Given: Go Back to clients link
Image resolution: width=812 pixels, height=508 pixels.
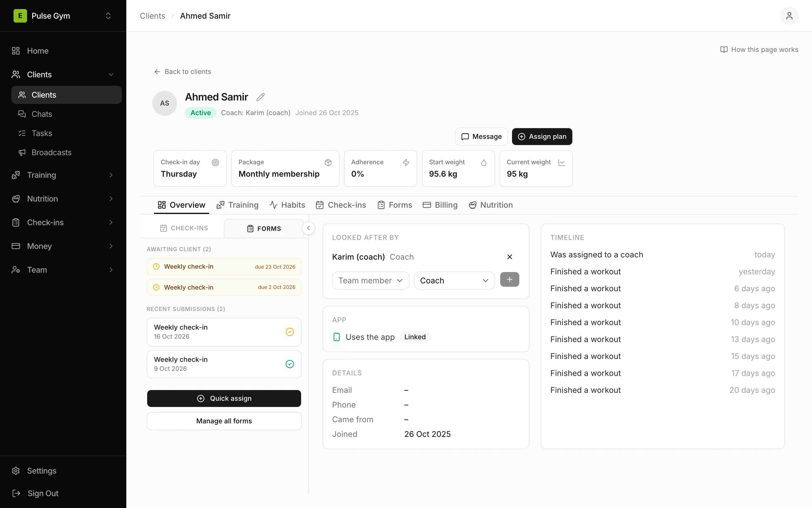Looking at the screenshot, I should click(x=182, y=72).
